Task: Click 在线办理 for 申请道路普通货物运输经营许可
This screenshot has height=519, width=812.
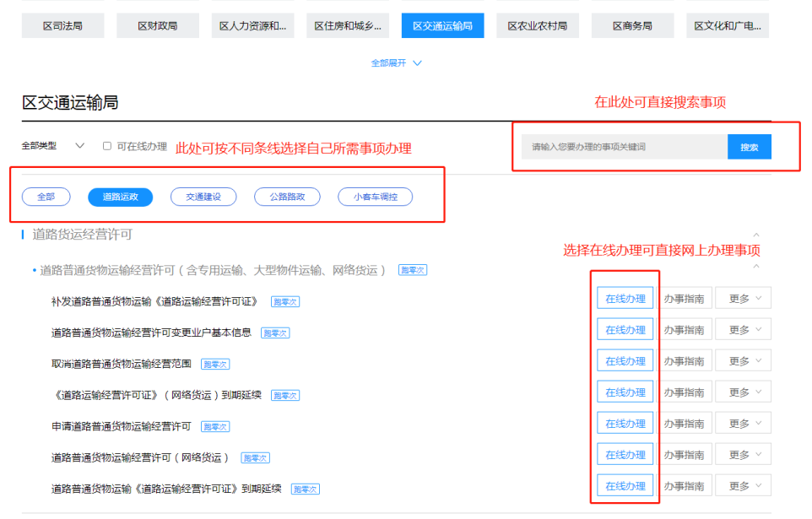Action: [625, 424]
